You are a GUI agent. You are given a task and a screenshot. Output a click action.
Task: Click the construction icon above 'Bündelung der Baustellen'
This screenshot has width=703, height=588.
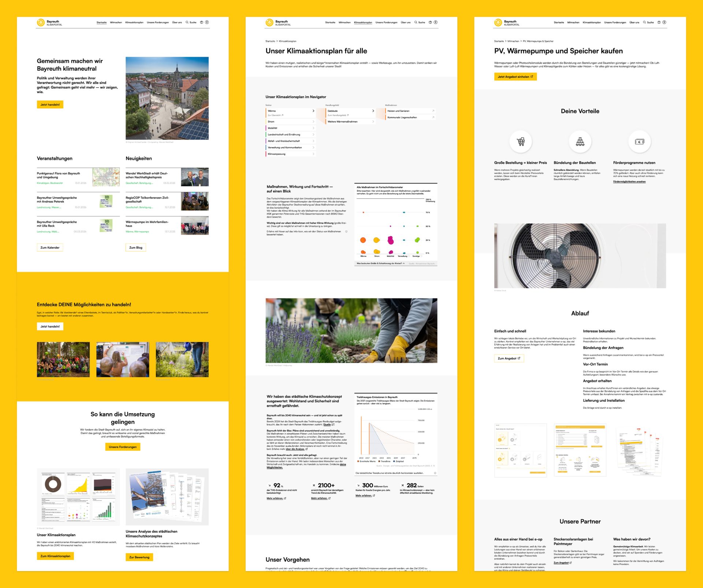(x=580, y=142)
